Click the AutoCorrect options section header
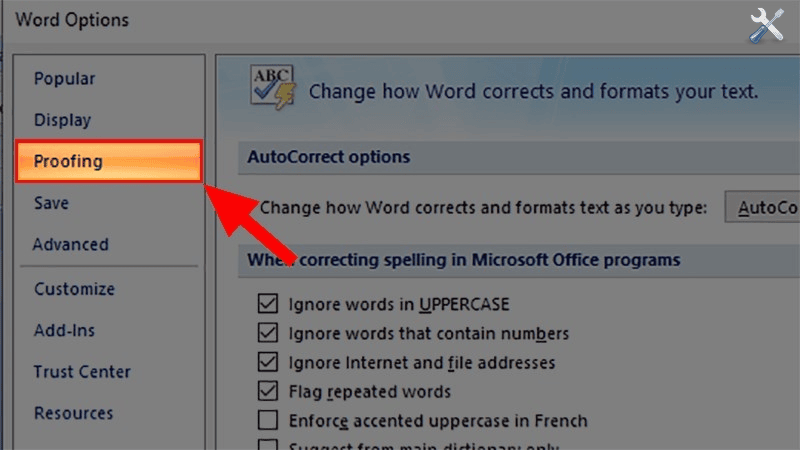The height and width of the screenshot is (450, 800). tap(329, 157)
